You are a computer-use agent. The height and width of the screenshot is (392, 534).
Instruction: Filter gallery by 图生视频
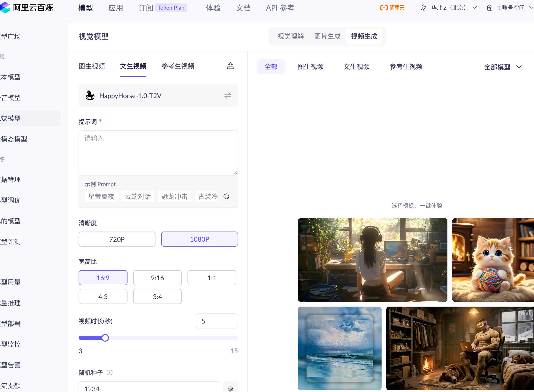(x=311, y=67)
